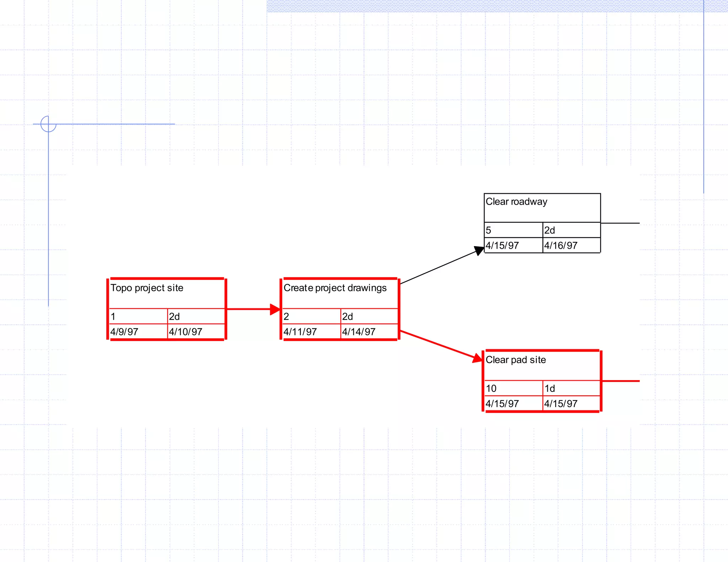Click the 4/14/97 finish date cell
This screenshot has height=562, width=728.
click(x=369, y=332)
